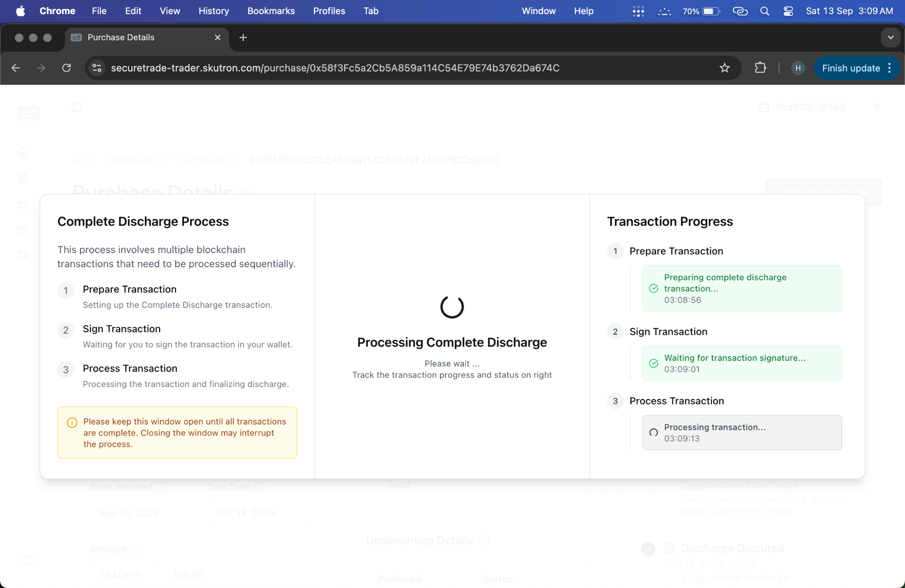Bookmark this page with the star icon

pyautogui.click(x=725, y=68)
